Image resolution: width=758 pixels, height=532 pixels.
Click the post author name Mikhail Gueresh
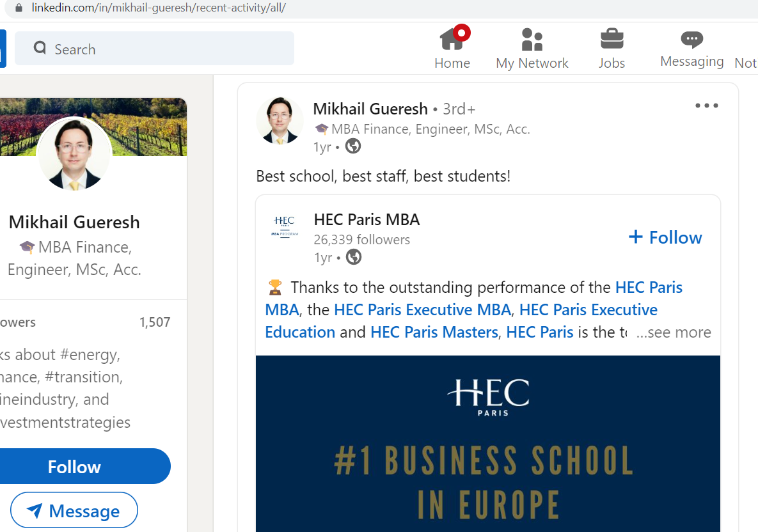370,109
